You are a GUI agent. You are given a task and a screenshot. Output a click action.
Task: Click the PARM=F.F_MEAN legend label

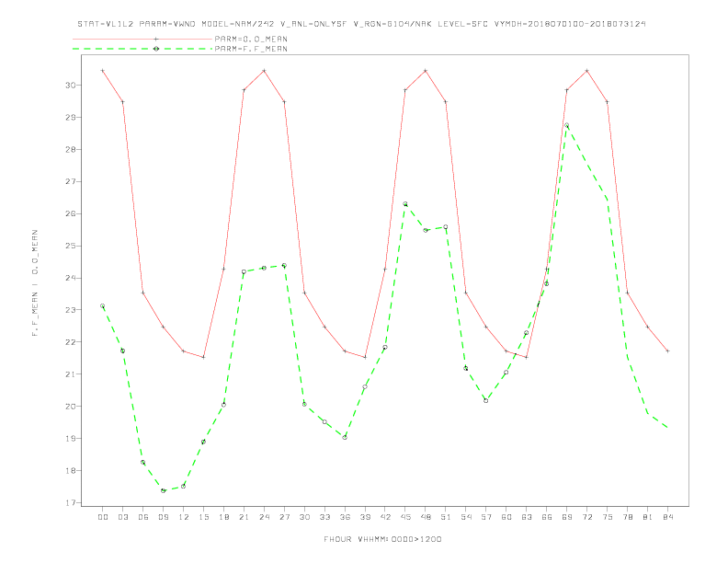point(251,49)
